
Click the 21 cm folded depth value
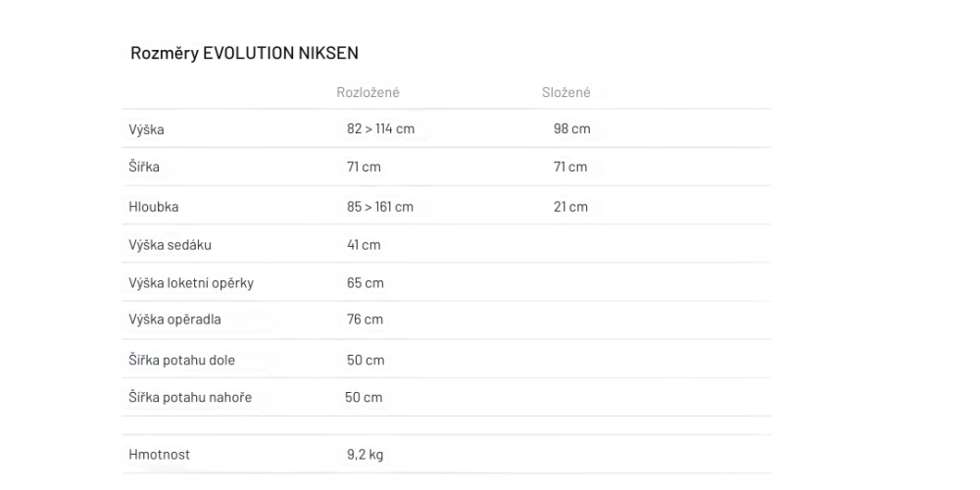(570, 207)
